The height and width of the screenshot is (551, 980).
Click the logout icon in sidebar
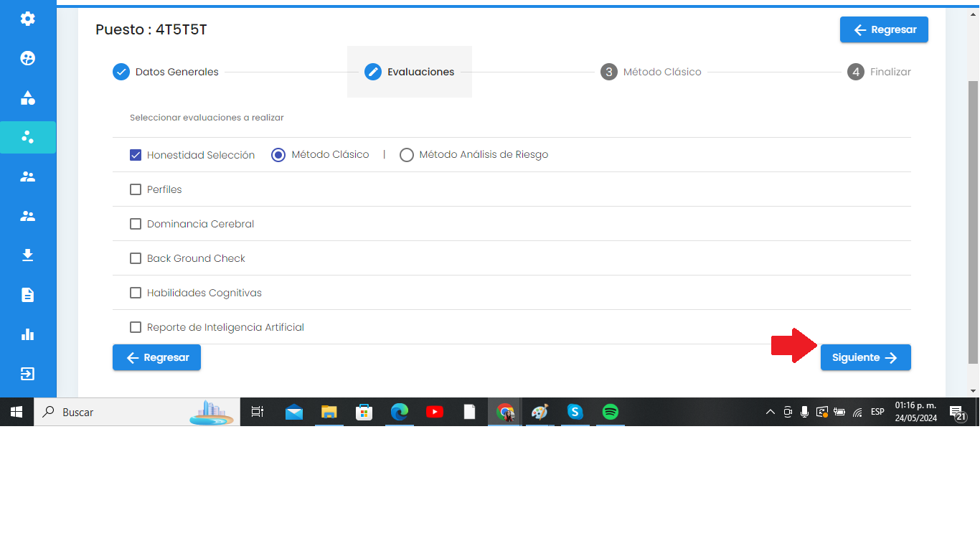pyautogui.click(x=28, y=374)
